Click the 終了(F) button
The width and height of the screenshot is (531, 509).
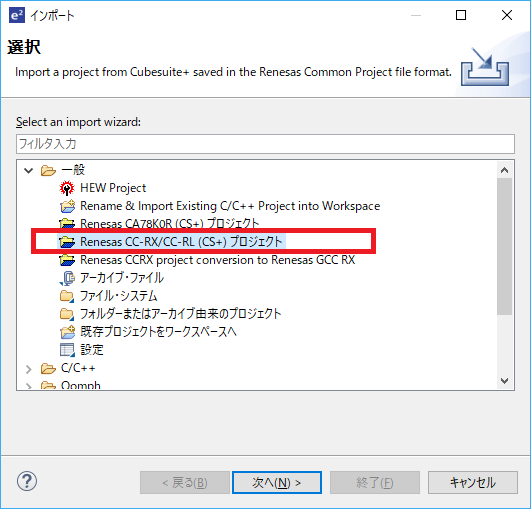point(375,483)
